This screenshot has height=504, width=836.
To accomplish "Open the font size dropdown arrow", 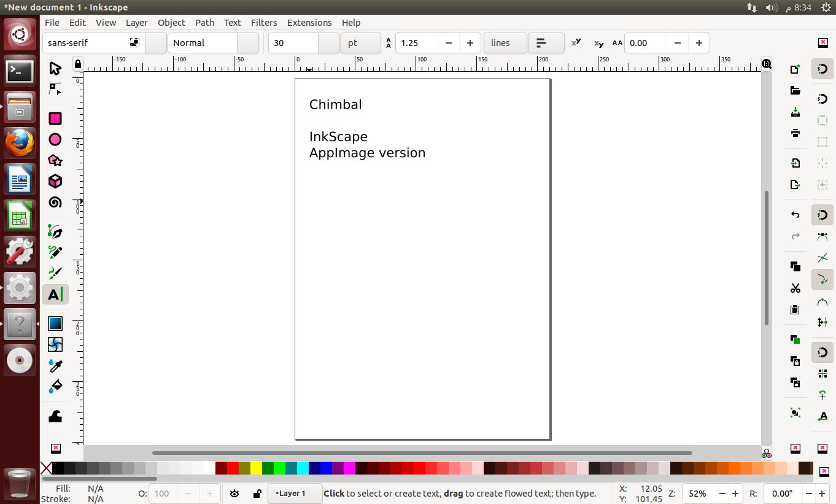I will coord(329,43).
